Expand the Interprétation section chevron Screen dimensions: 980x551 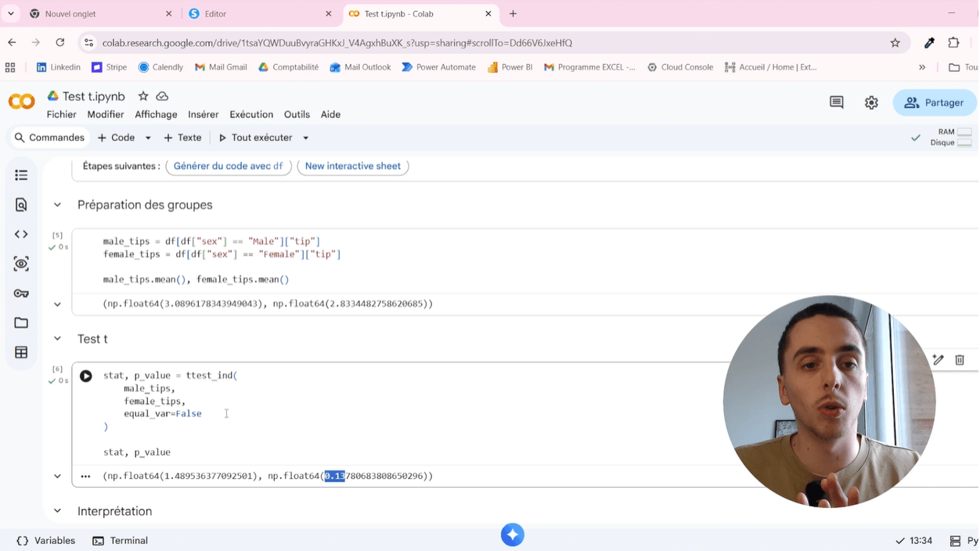coord(57,511)
